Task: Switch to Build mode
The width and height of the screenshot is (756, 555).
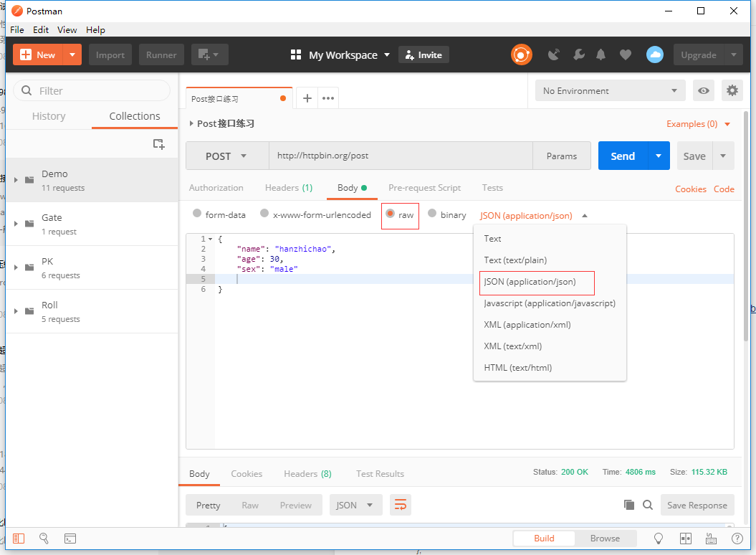Action: pyautogui.click(x=544, y=538)
